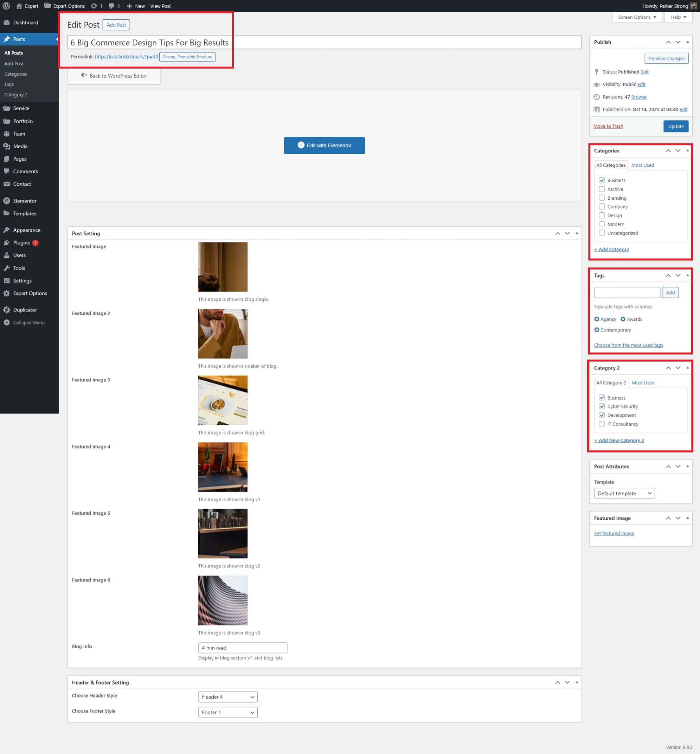Open comments bubble icon in admin bar
Screen dimensions: 700x754
(112, 6)
